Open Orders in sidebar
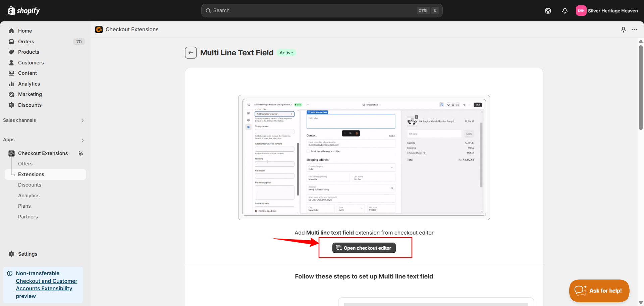Screen dimensions: 644x306 coord(26,42)
